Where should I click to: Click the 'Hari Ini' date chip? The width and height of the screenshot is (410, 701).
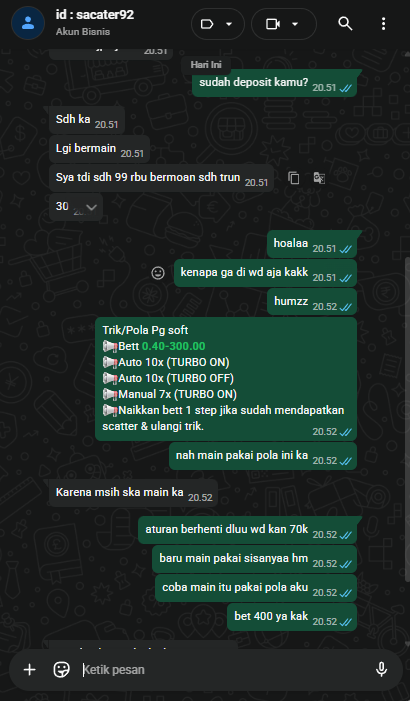pos(206,65)
